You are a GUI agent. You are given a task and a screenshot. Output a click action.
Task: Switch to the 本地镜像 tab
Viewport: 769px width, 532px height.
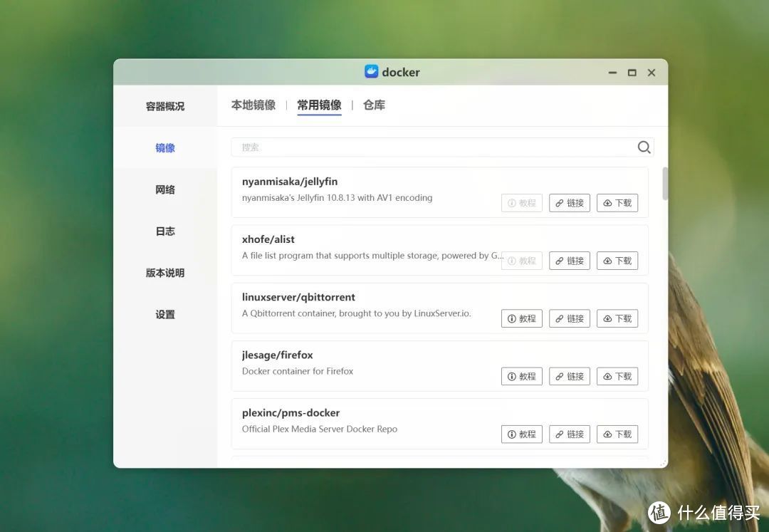tap(253, 105)
